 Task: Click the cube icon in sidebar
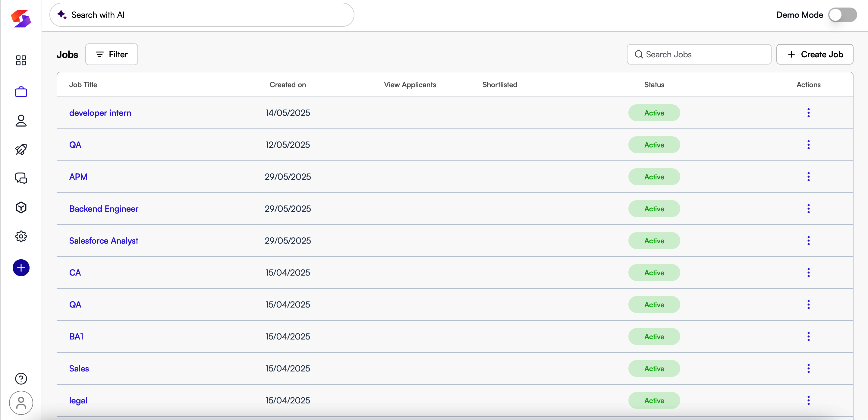pyautogui.click(x=21, y=207)
